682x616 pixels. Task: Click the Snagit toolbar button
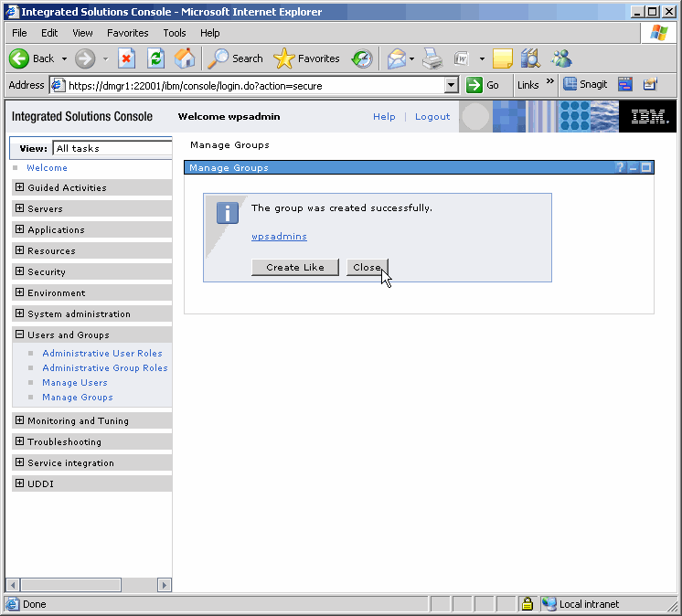(x=585, y=85)
